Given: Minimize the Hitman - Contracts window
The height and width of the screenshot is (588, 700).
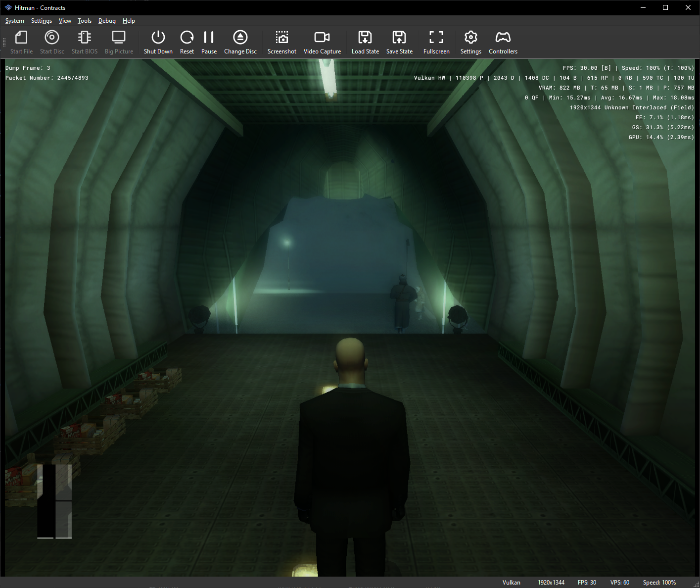Looking at the screenshot, I should coord(643,7).
